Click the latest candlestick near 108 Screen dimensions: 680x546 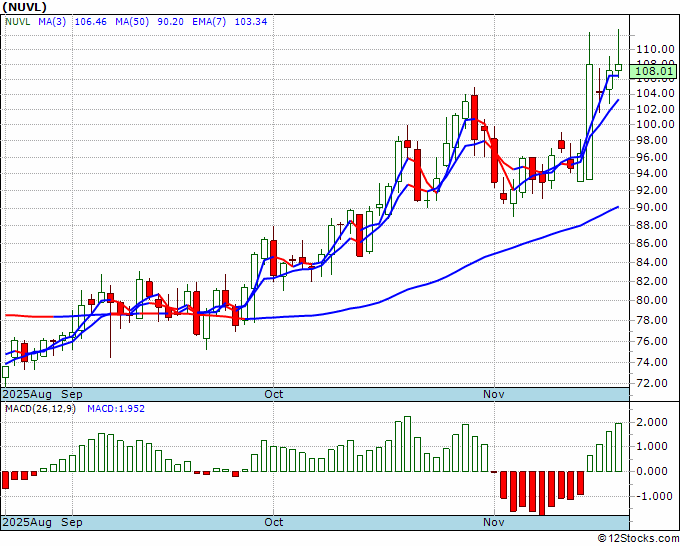point(618,67)
